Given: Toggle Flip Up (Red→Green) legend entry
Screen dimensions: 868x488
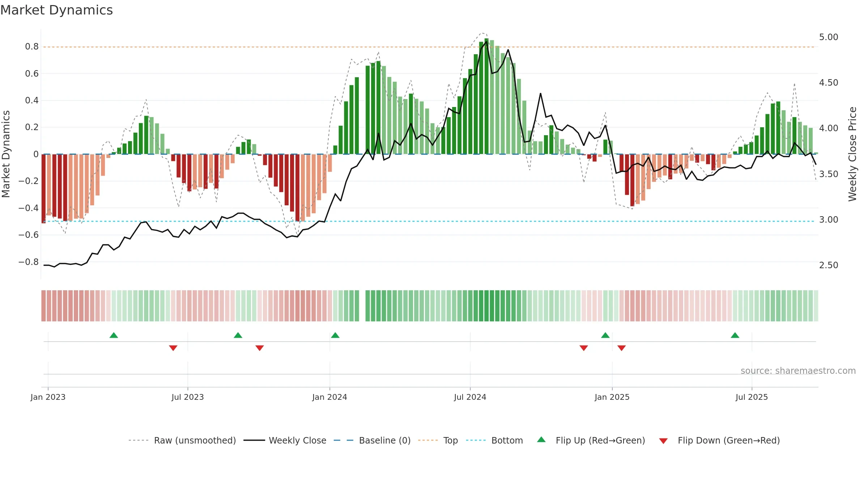Looking at the screenshot, I should click(591, 440).
